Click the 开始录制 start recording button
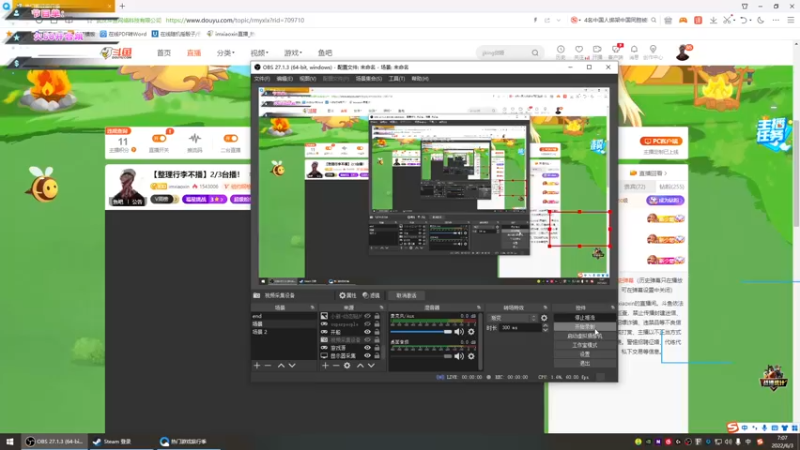The width and height of the screenshot is (800, 450). pyautogui.click(x=585, y=327)
